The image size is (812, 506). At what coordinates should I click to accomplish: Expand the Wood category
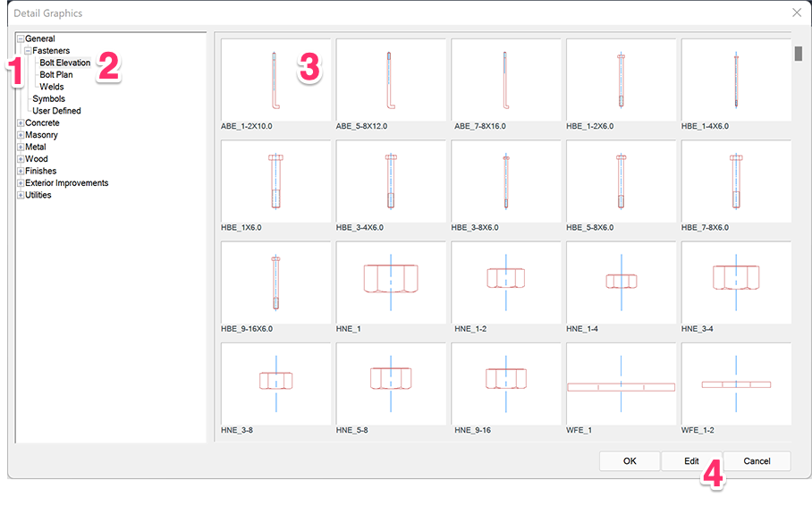pyautogui.click(x=21, y=159)
